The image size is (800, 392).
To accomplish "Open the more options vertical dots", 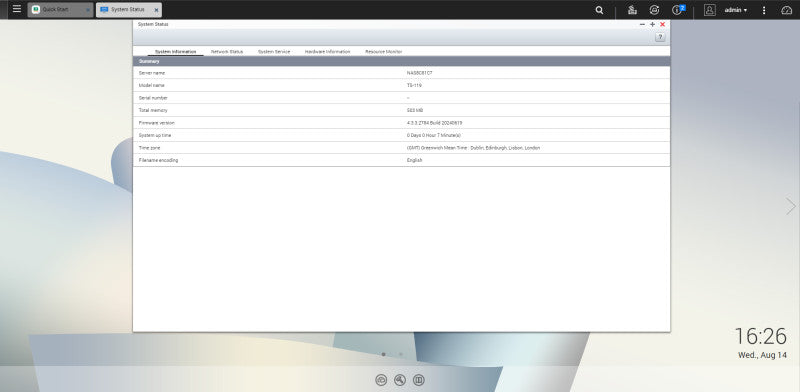I will tap(764, 10).
